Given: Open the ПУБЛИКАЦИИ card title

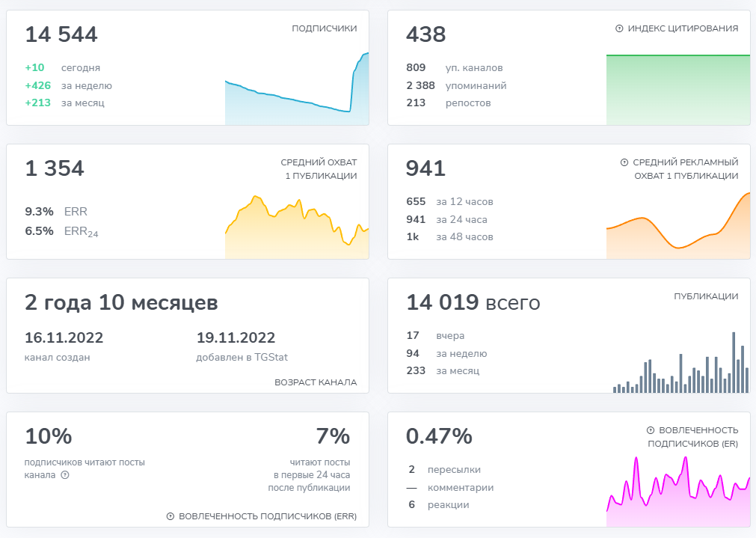Looking at the screenshot, I should click(706, 296).
